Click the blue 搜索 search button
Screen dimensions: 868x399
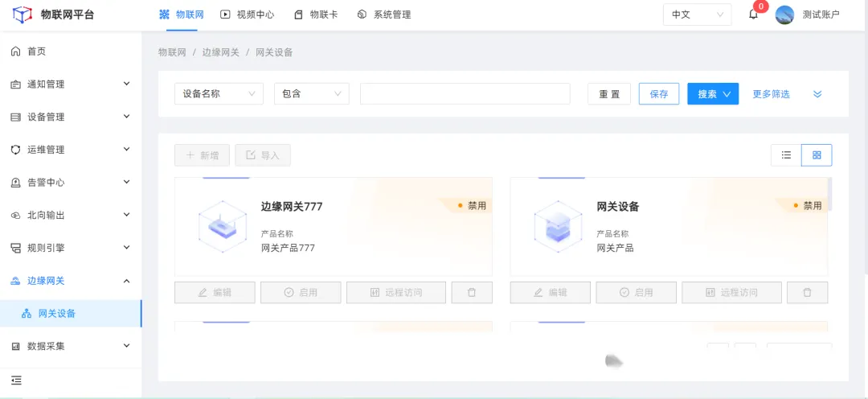pyautogui.click(x=713, y=93)
